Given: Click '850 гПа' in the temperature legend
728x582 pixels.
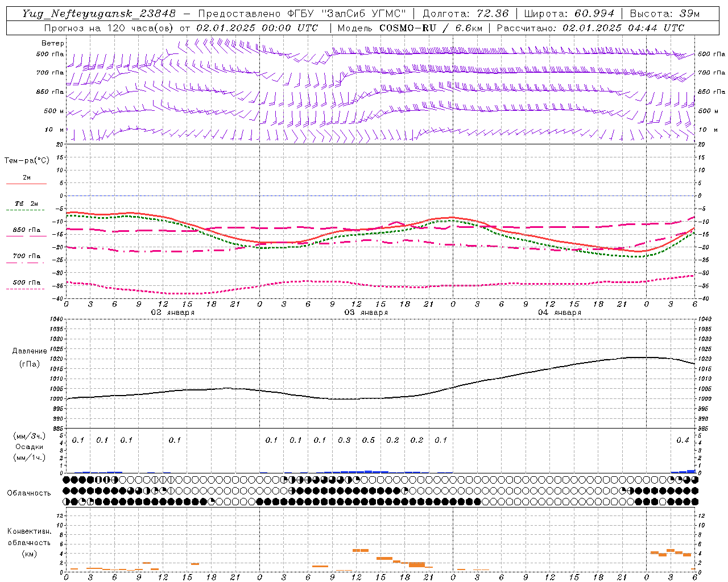Looking at the screenshot, I should 26,230.
